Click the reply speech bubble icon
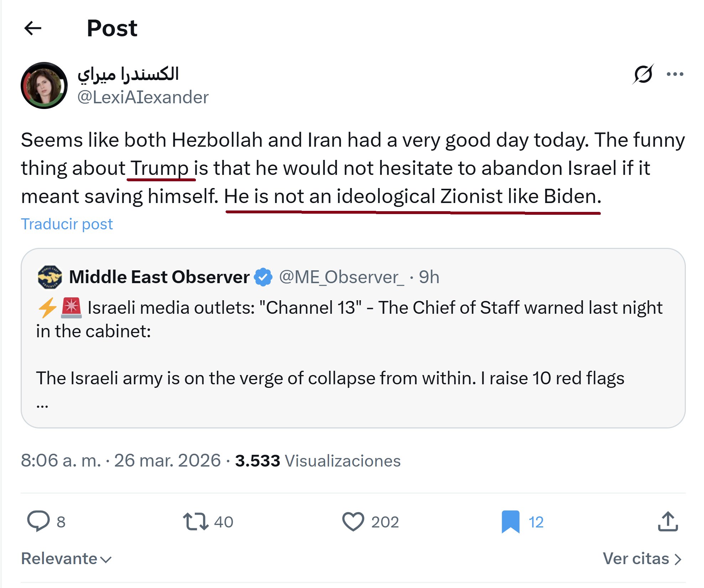 38,521
